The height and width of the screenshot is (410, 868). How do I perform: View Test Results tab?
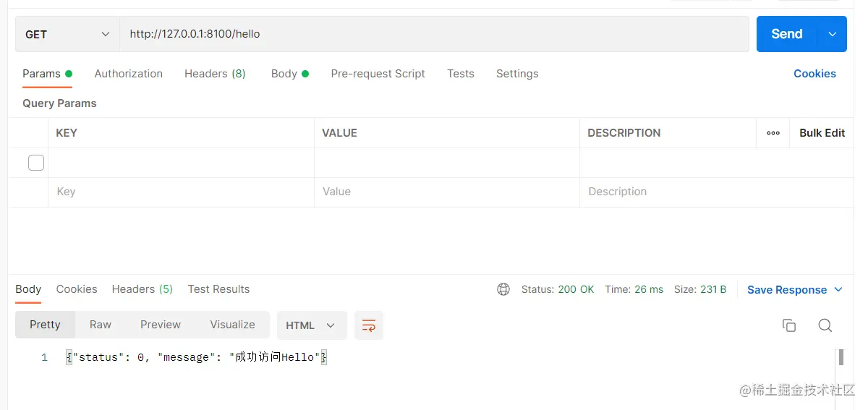(x=218, y=289)
